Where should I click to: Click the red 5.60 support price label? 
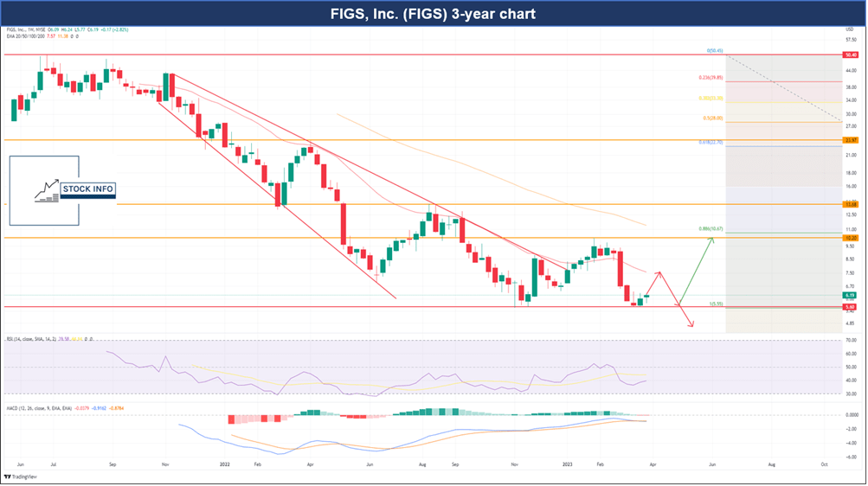(x=851, y=307)
